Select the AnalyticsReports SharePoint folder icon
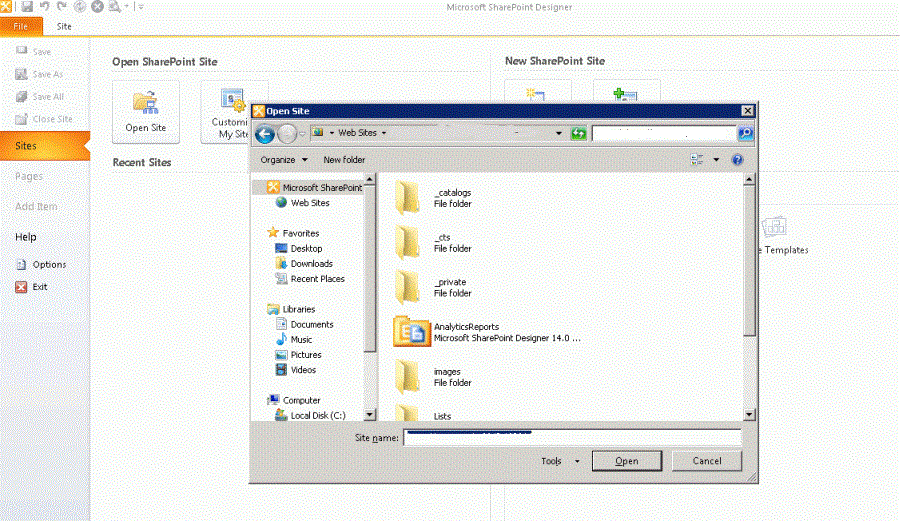 412,331
